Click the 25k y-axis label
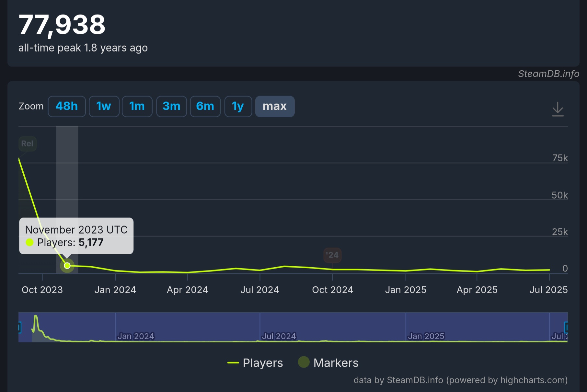This screenshot has height=392, width=587. (x=560, y=232)
